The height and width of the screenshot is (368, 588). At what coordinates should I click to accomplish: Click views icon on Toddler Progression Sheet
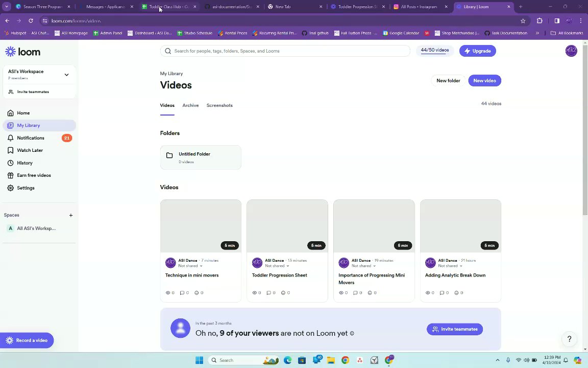point(255,293)
